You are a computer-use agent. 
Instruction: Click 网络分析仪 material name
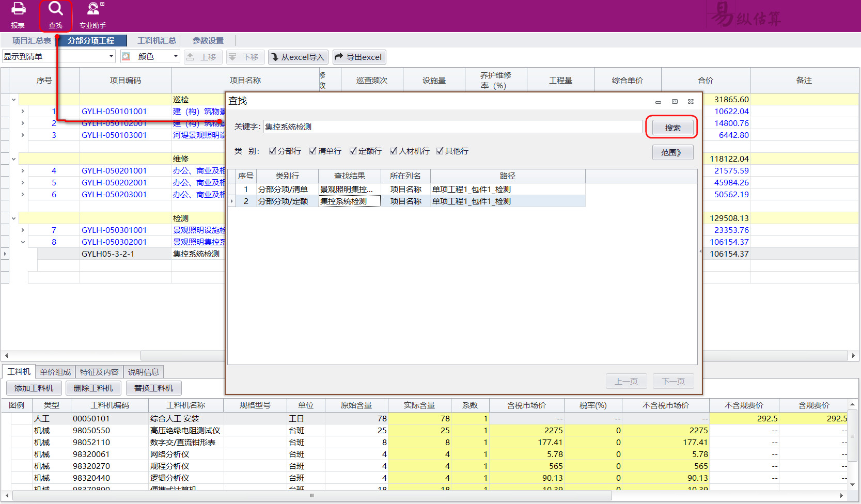[x=169, y=454]
